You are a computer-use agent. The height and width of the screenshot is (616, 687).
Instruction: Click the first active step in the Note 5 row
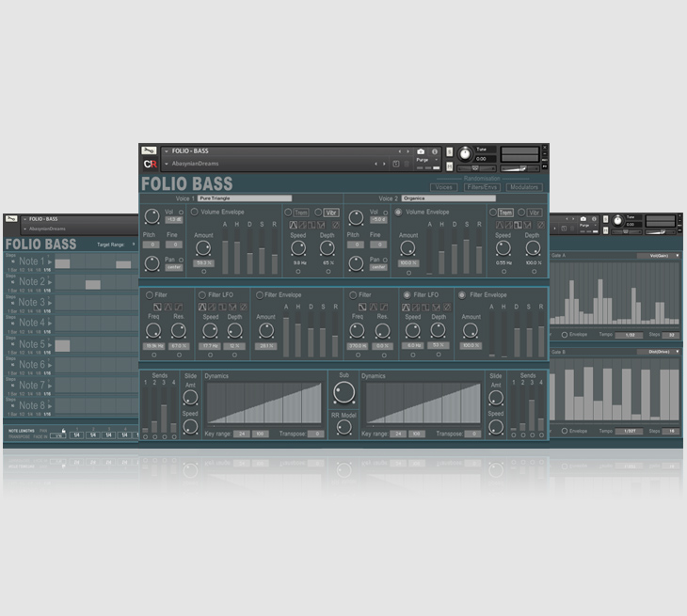tap(62, 346)
